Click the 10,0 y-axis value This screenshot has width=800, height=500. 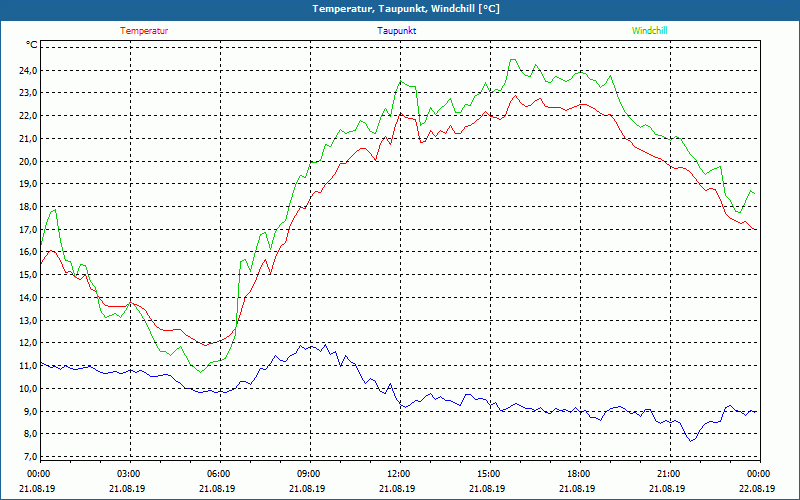pos(29,388)
